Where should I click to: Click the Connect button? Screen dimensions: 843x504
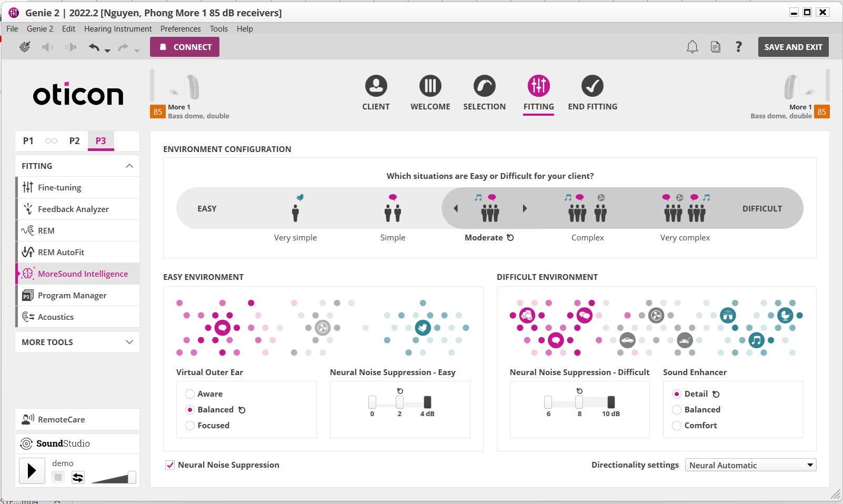(x=185, y=47)
